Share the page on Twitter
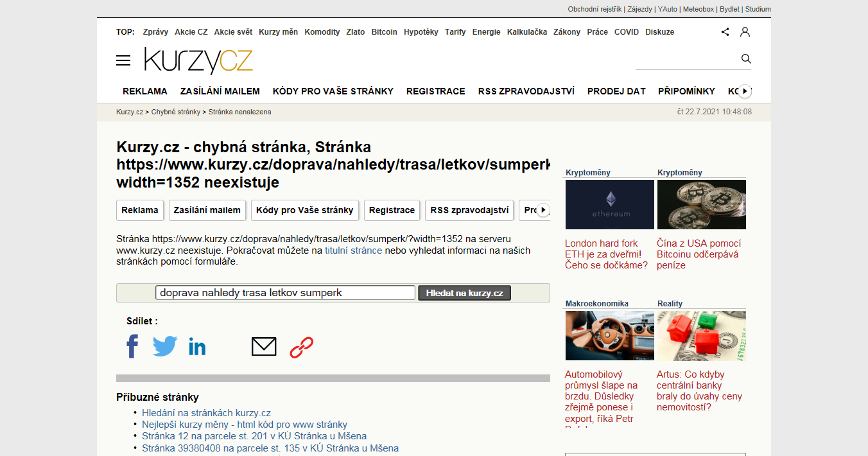Viewport: 868px width, 456px height. [x=165, y=346]
